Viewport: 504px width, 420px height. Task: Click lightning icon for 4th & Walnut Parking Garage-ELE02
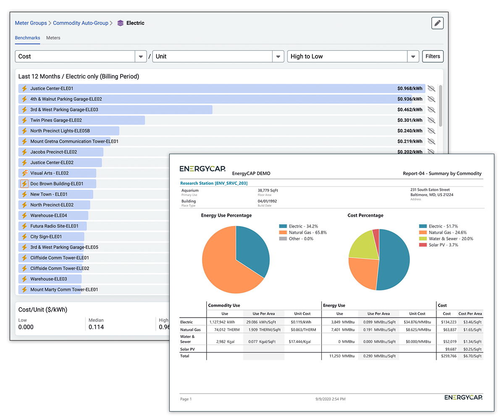point(24,99)
